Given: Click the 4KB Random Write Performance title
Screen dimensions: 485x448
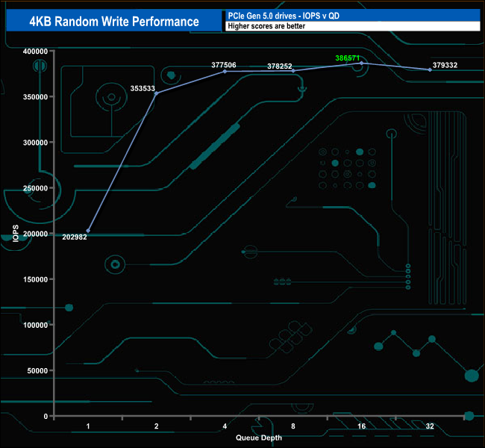Looking at the screenshot, I should pos(114,21).
